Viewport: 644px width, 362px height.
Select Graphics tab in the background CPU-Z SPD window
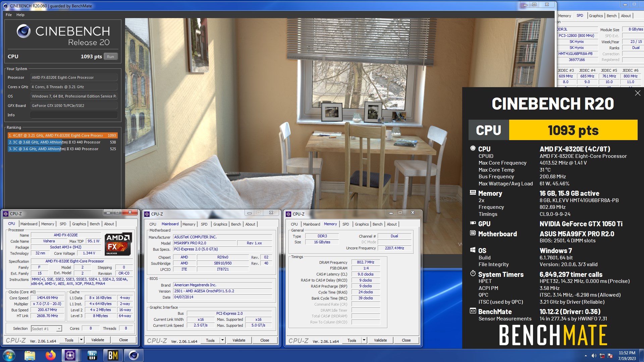click(x=596, y=16)
